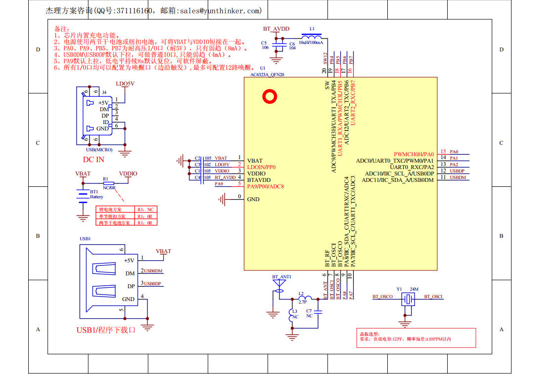Click the red pin-1 marker circle on U1
Viewport: 555px width, 392px height.
[270, 97]
